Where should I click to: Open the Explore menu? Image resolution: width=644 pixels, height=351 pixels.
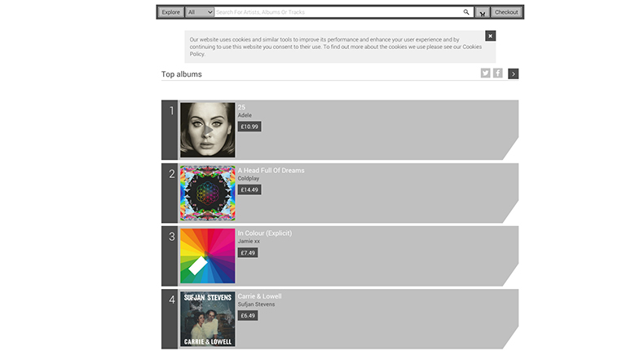point(171,12)
